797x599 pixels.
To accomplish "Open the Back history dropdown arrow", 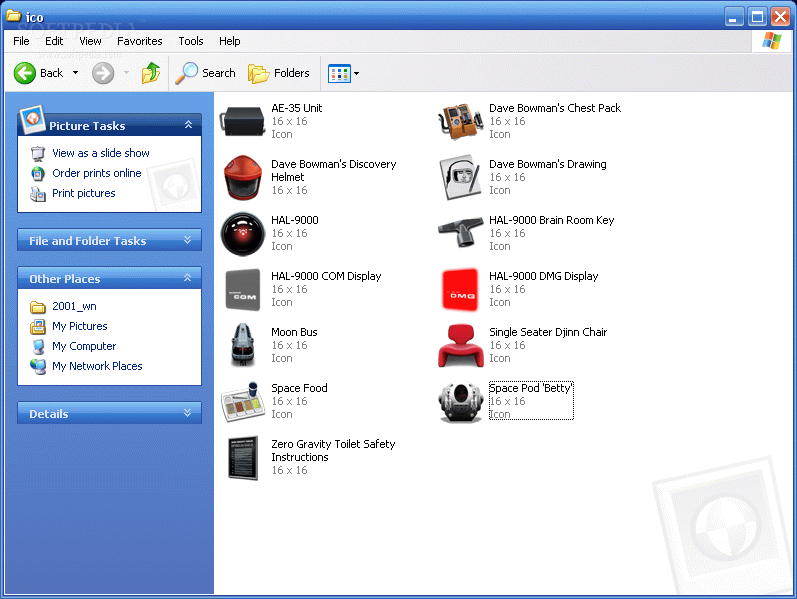I will (x=75, y=73).
